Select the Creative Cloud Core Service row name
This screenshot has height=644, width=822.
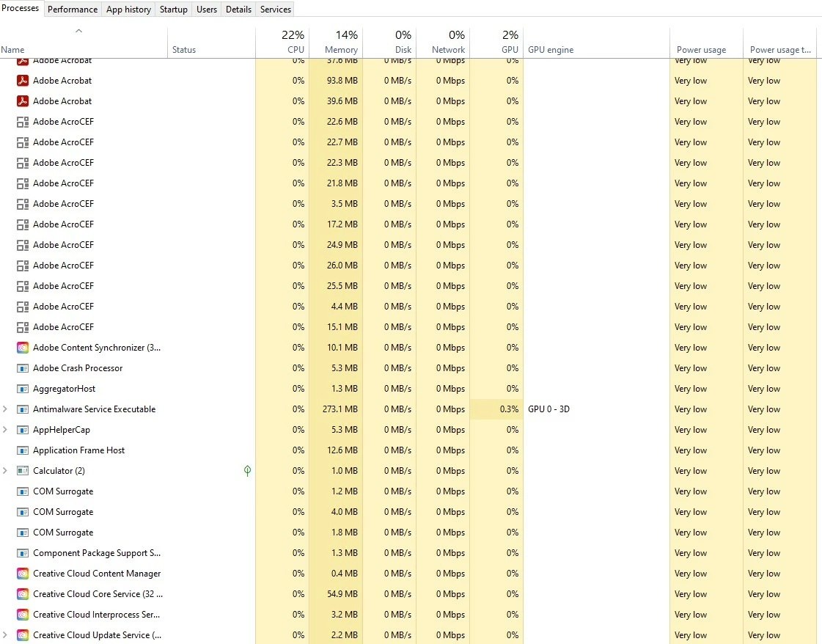click(x=98, y=594)
